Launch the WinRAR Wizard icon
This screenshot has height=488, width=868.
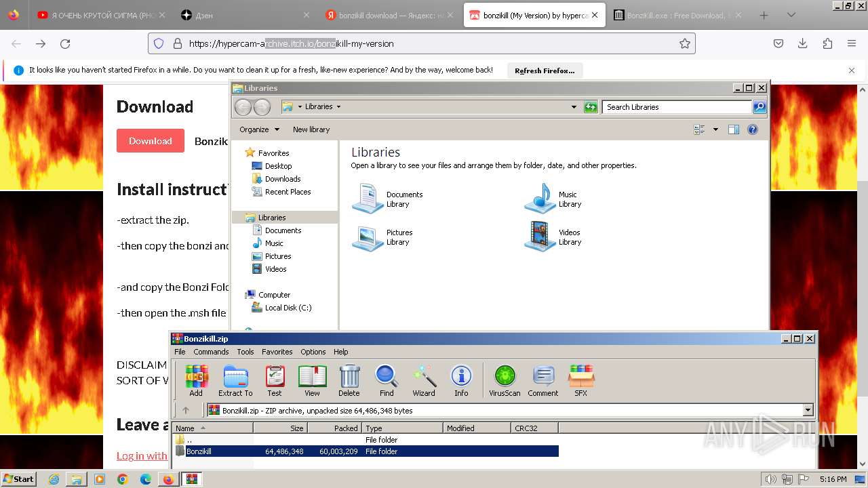click(424, 380)
